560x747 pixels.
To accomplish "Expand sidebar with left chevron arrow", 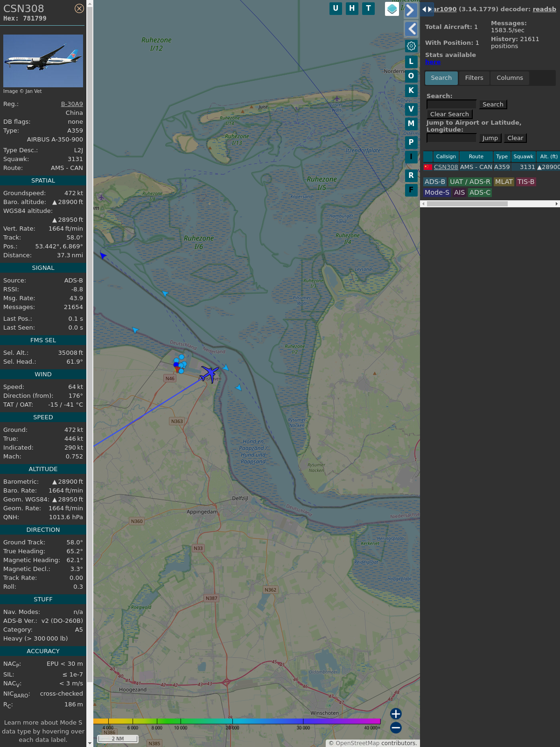I will 411,29.
